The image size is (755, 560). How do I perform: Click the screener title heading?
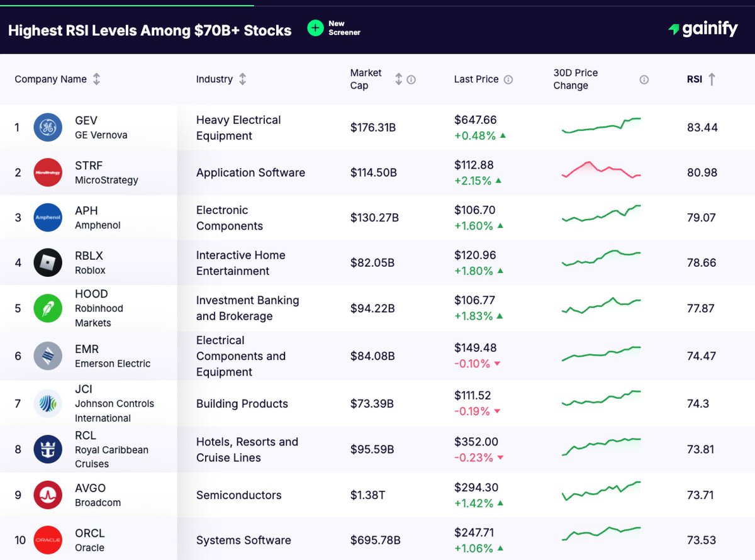pyautogui.click(x=150, y=30)
